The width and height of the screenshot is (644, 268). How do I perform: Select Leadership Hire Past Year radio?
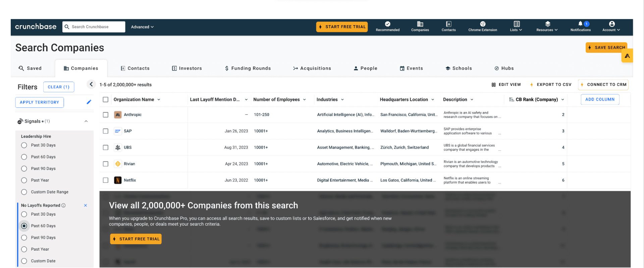pos(24,180)
